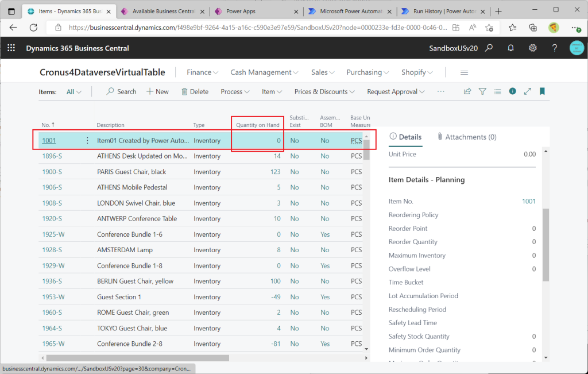Open the help question mark
This screenshot has width=588, height=374.
click(x=554, y=48)
